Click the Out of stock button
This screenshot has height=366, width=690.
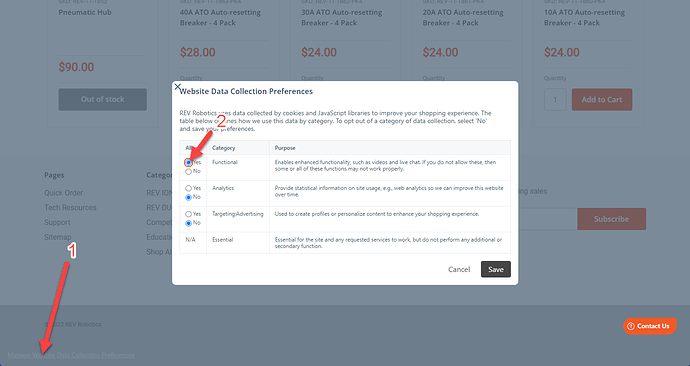pos(103,99)
